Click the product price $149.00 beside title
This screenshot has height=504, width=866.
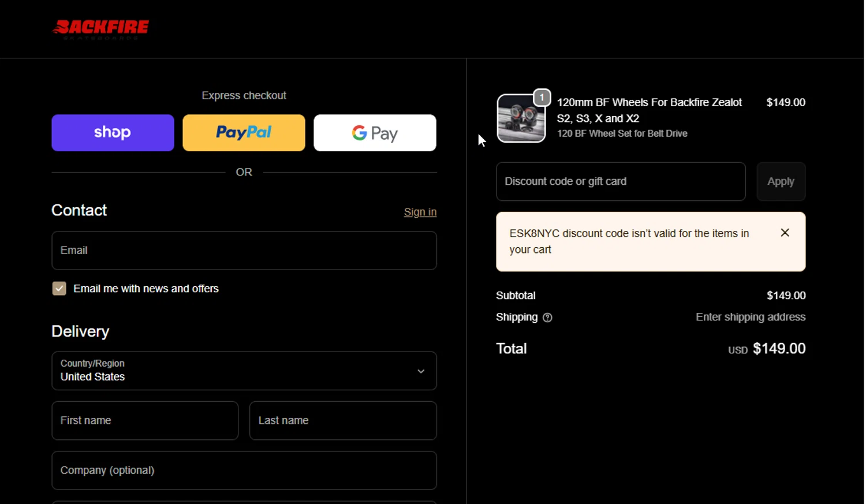tap(786, 102)
